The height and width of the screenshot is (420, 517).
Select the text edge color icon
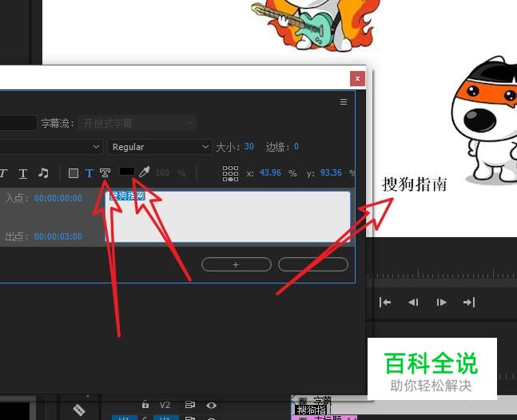point(105,173)
